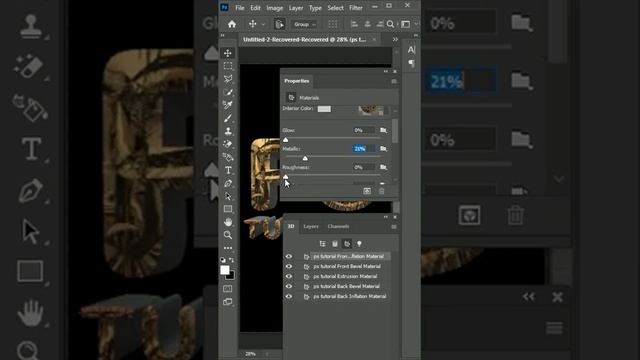640x360 pixels.
Task: Toggle Auto-Select in options bar
Action: pyautogui.click(x=279, y=24)
